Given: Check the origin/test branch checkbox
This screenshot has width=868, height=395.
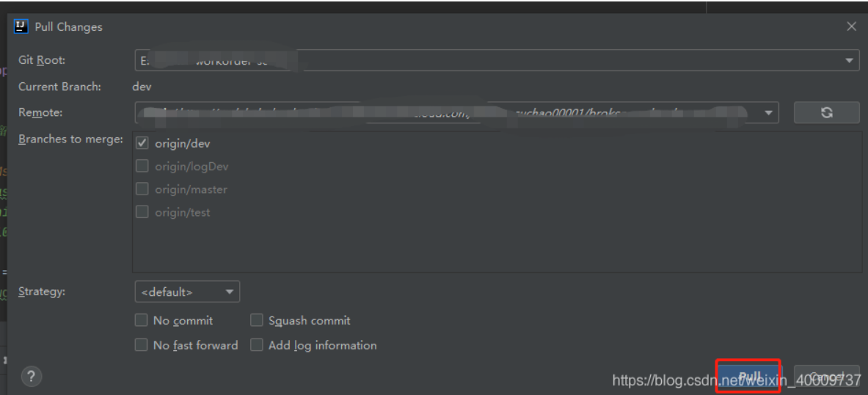Looking at the screenshot, I should pyautogui.click(x=142, y=211).
